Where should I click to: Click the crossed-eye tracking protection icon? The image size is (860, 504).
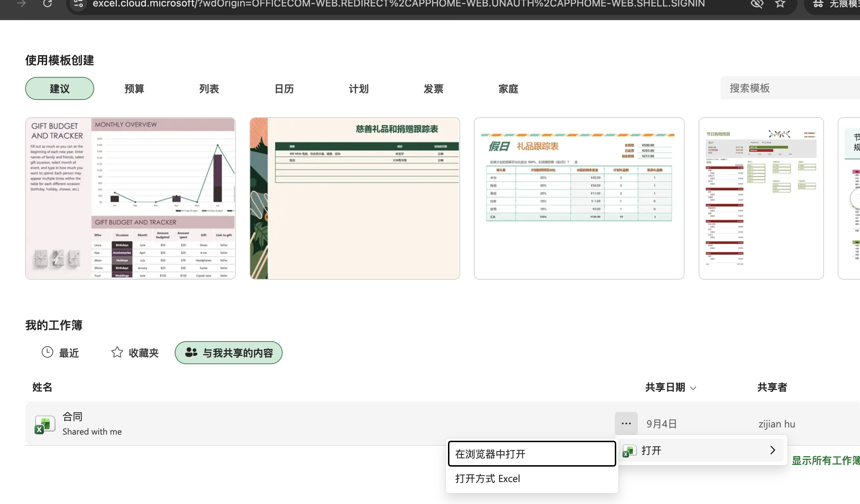coord(757,4)
